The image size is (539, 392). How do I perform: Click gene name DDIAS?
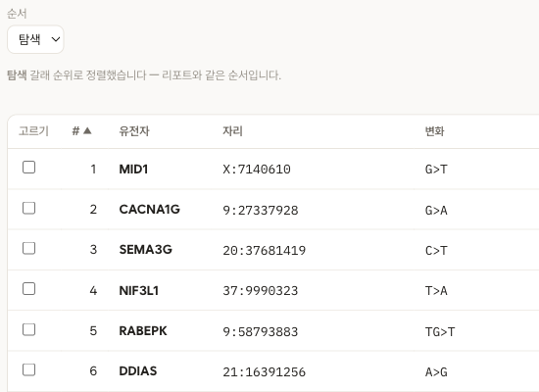(138, 371)
